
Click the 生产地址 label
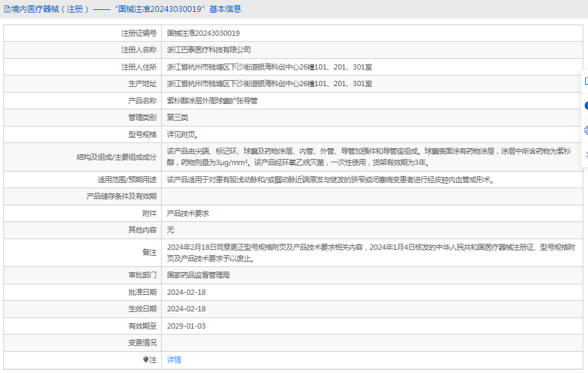[143, 83]
